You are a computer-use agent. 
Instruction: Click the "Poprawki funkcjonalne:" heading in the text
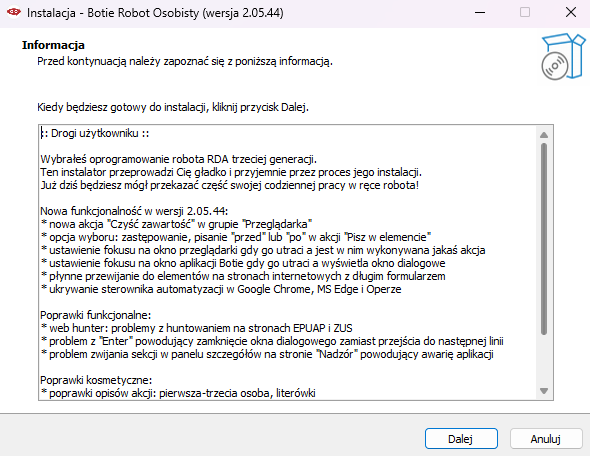[96, 315]
